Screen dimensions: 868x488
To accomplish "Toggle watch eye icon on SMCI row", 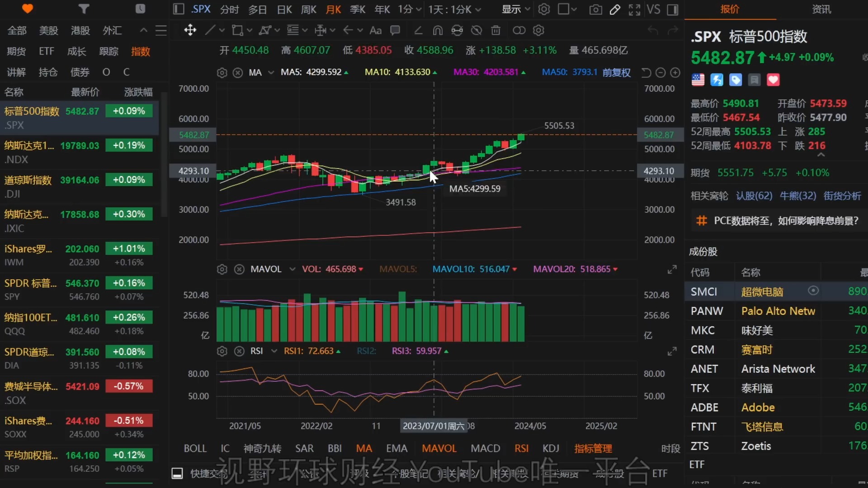I will tap(813, 291).
